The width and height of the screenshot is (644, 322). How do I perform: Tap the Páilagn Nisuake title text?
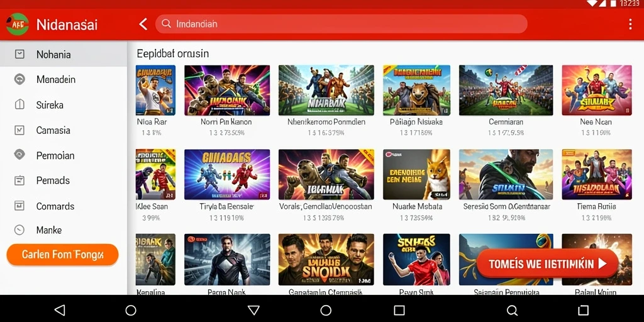416,122
